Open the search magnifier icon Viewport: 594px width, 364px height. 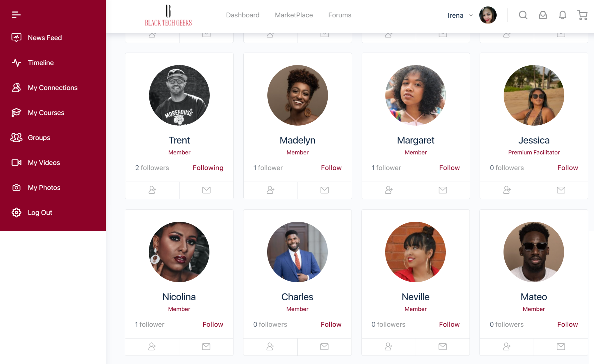523,15
